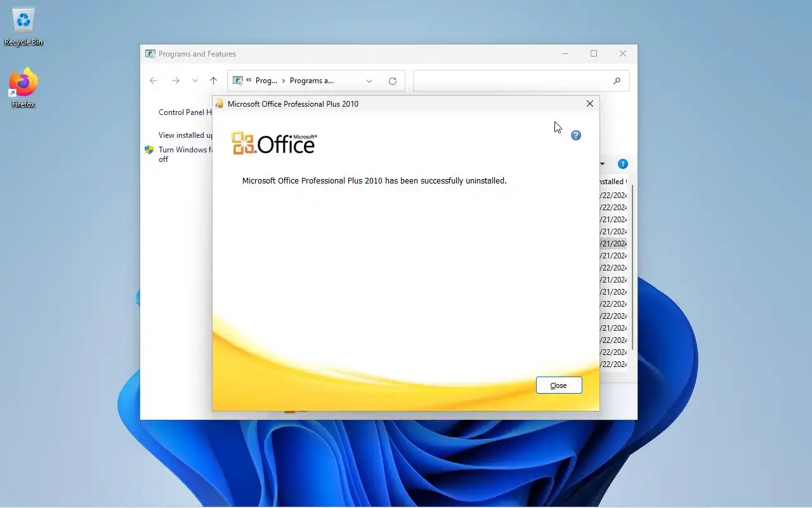
Task: Select the 'Programs a...' breadcrumb segment
Action: [x=311, y=81]
